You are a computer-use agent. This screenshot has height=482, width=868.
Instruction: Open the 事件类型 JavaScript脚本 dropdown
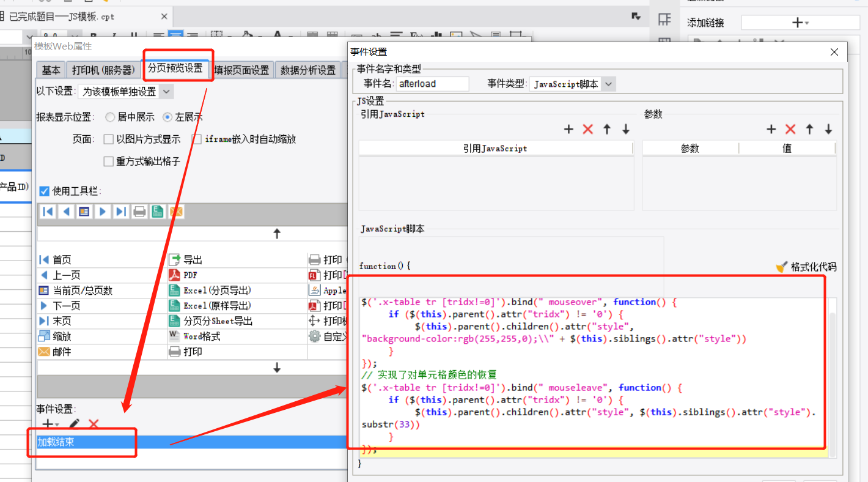(x=573, y=84)
